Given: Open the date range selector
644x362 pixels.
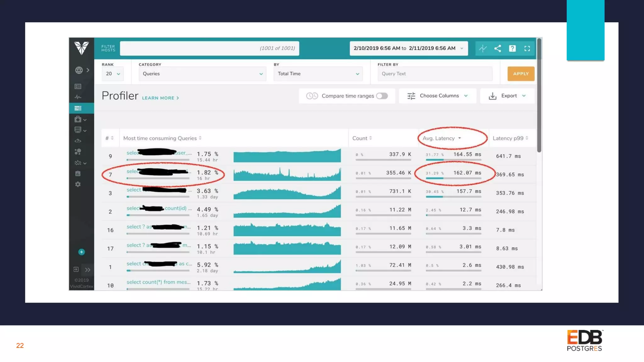Looking at the screenshot, I should click(408, 48).
